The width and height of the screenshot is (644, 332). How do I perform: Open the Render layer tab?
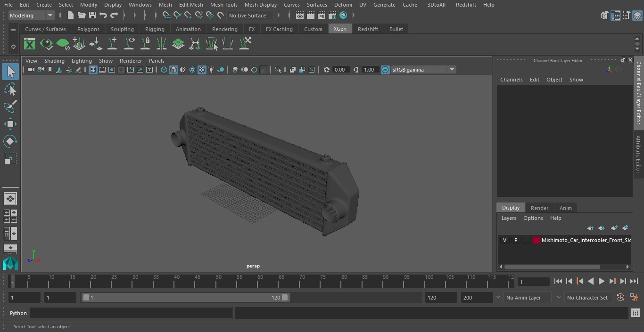(539, 208)
